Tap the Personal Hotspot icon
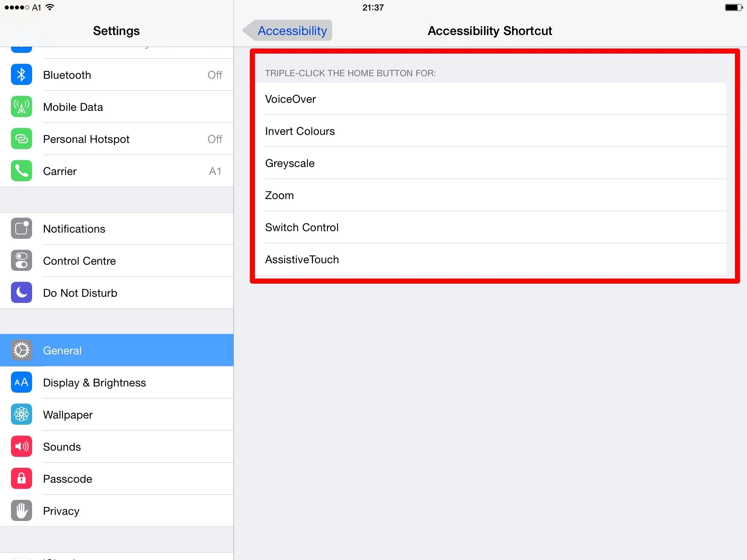Viewport: 747px width, 560px height. click(22, 139)
